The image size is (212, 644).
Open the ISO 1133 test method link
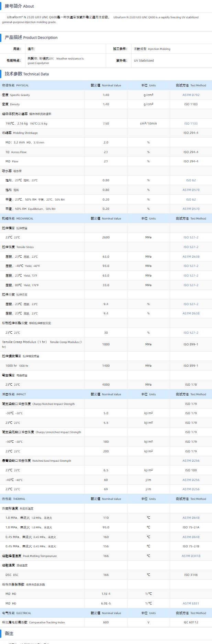(x=191, y=124)
